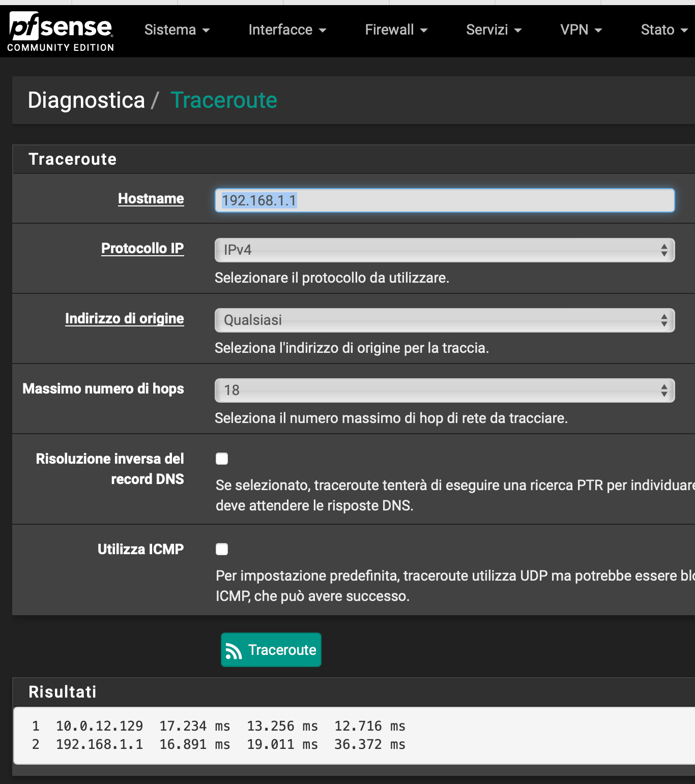Click the pfSense Community Edition logo
This screenshot has height=784, width=695.
point(61,32)
